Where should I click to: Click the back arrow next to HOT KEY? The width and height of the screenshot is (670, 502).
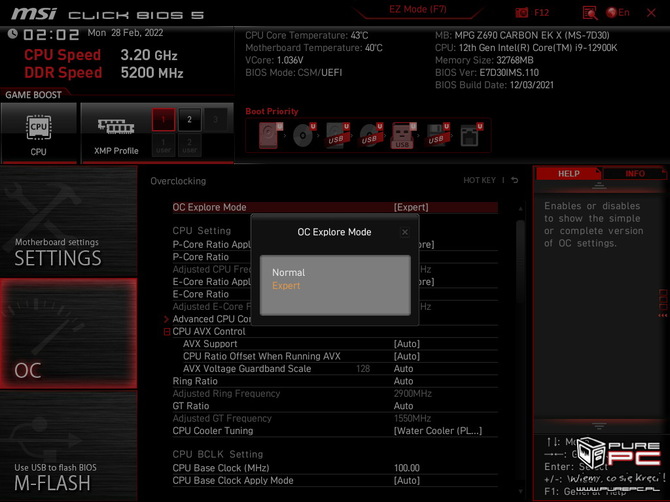[x=515, y=180]
